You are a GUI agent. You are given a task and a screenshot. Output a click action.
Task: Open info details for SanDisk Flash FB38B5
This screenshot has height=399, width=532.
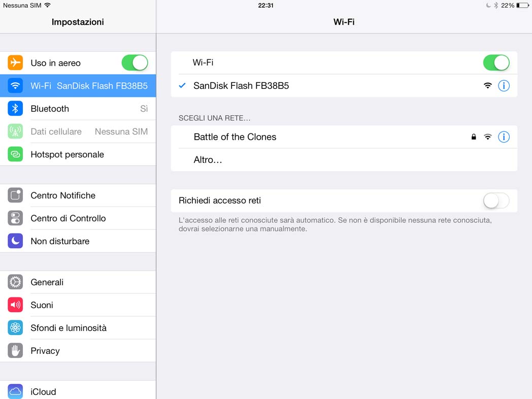click(x=504, y=86)
